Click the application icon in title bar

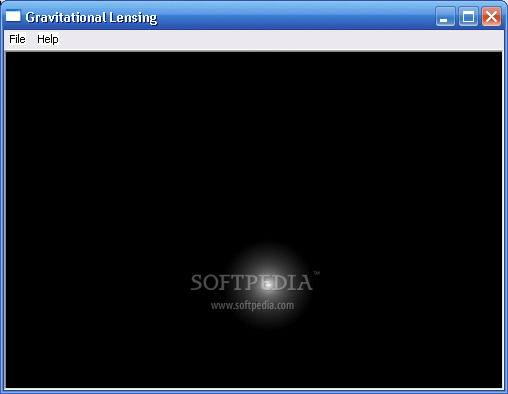click(13, 16)
